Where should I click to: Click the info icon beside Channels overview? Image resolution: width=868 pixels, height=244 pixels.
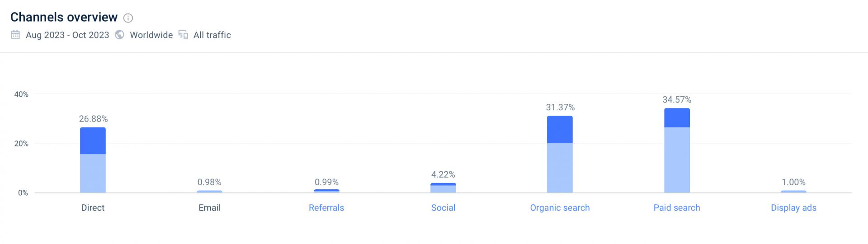[128, 18]
